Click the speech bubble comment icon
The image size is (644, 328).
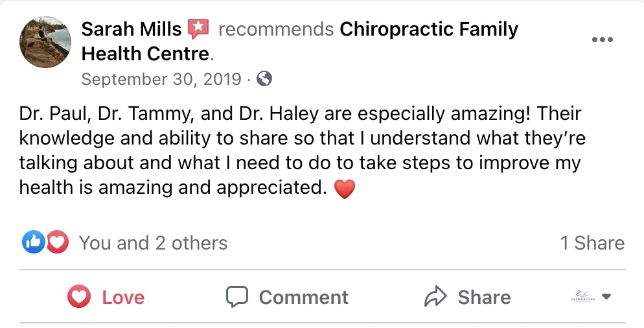(x=237, y=297)
